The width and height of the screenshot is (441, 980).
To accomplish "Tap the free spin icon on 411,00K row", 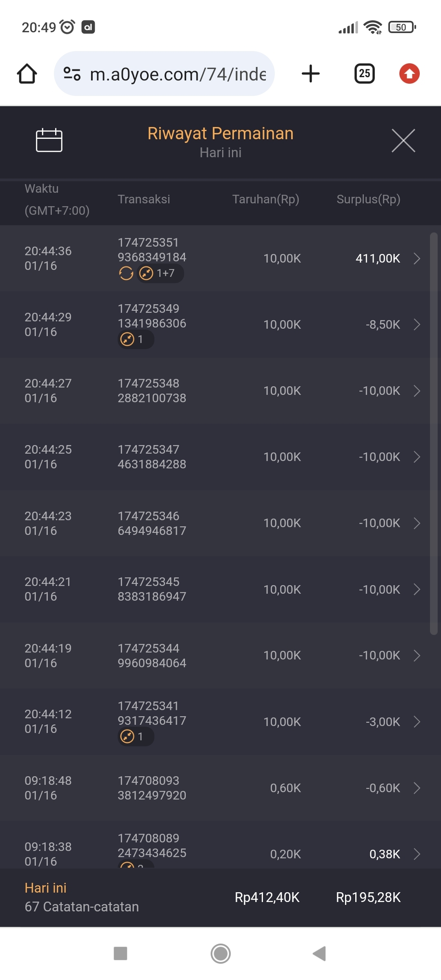I will point(126,273).
